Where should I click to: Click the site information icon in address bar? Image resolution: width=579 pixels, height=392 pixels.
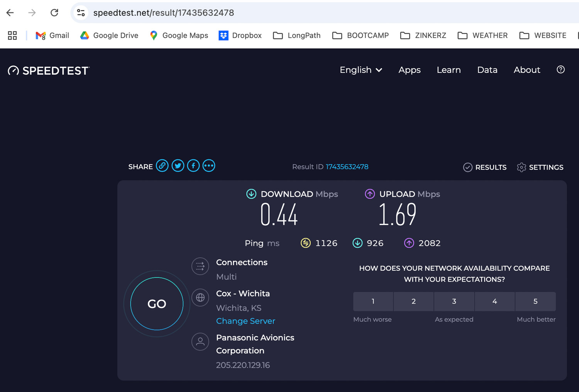coord(81,13)
